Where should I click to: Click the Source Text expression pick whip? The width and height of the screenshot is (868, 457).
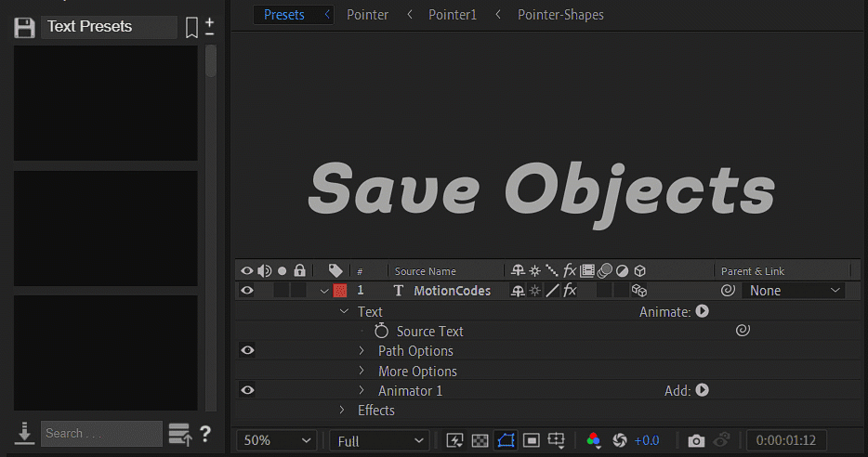pyautogui.click(x=743, y=331)
